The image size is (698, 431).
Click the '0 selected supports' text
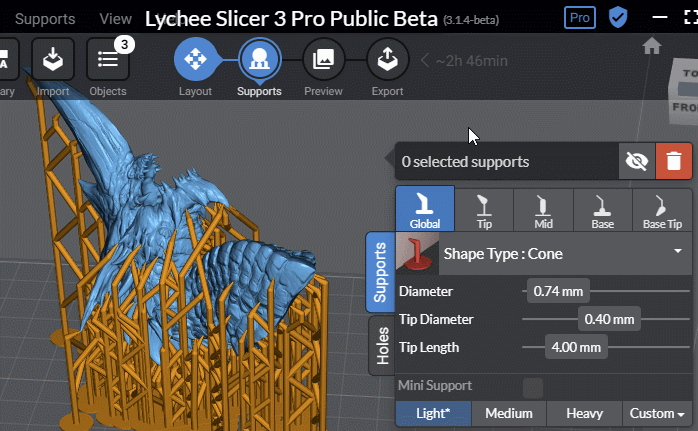[465, 162]
